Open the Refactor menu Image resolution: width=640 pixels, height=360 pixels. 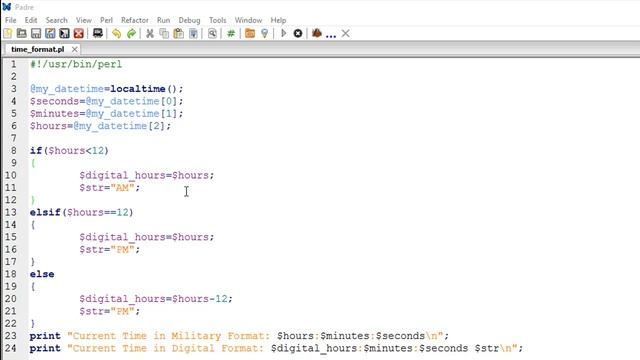[135, 20]
